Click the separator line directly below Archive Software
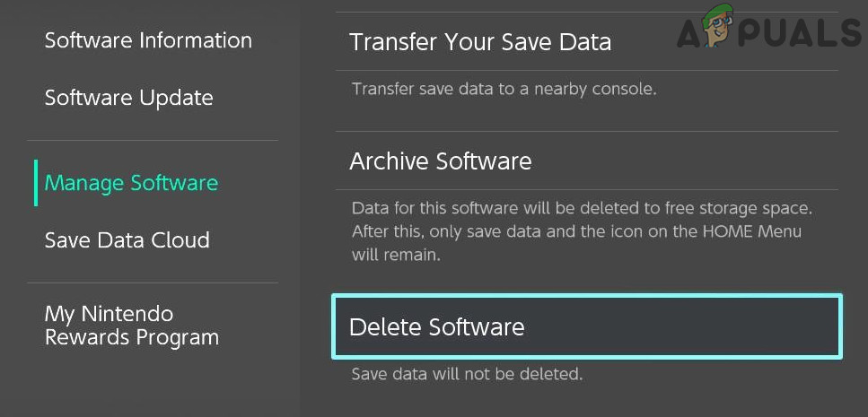This screenshot has width=868, height=417. (586, 189)
